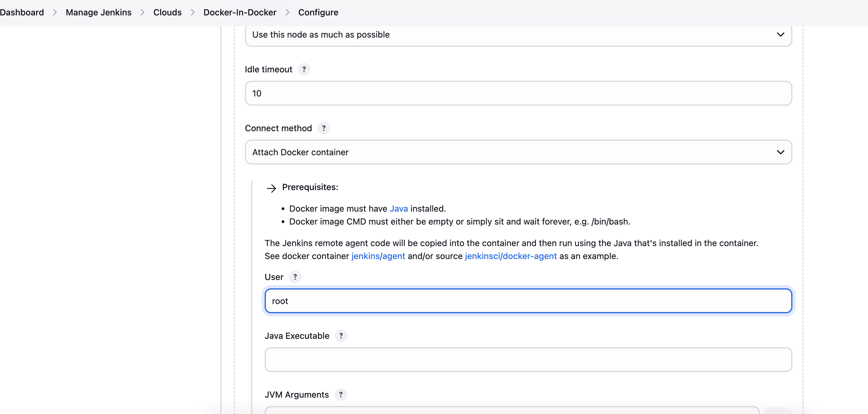Go to Dashboard in the breadcrumb
Screen dimensions: 868x414
click(22, 12)
